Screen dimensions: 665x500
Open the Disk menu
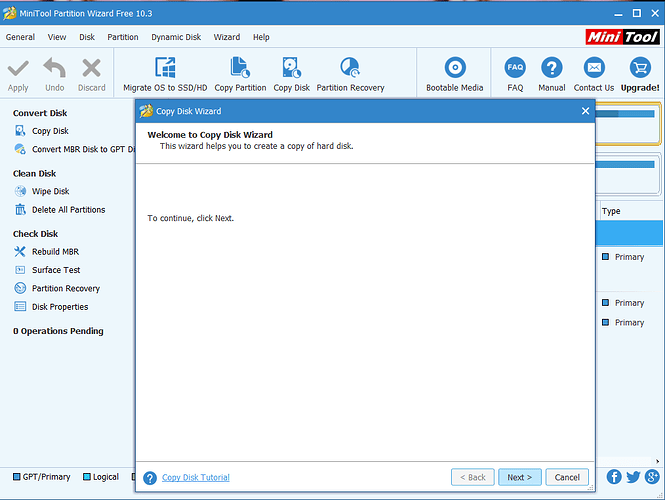pos(87,37)
